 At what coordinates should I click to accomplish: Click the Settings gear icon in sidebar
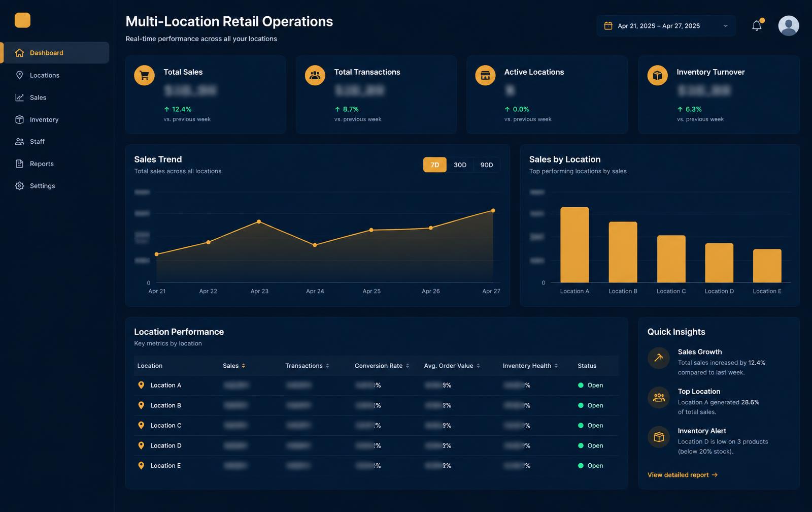(x=19, y=186)
